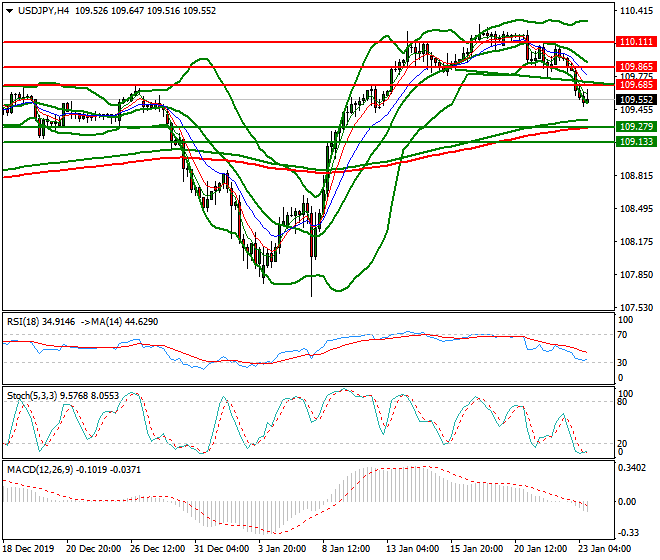The image size is (660, 560).
Task: Click the 23 Jan 04:00 time label
Action: [605, 549]
